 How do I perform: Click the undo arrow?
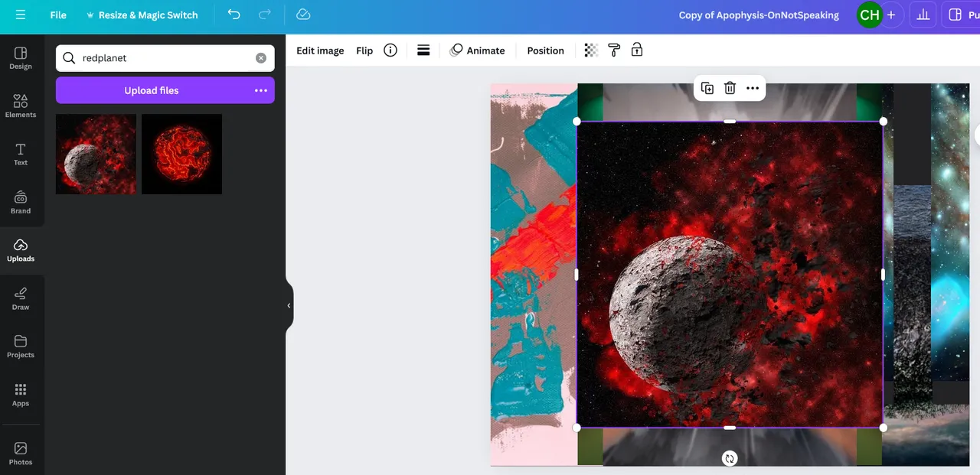234,15
